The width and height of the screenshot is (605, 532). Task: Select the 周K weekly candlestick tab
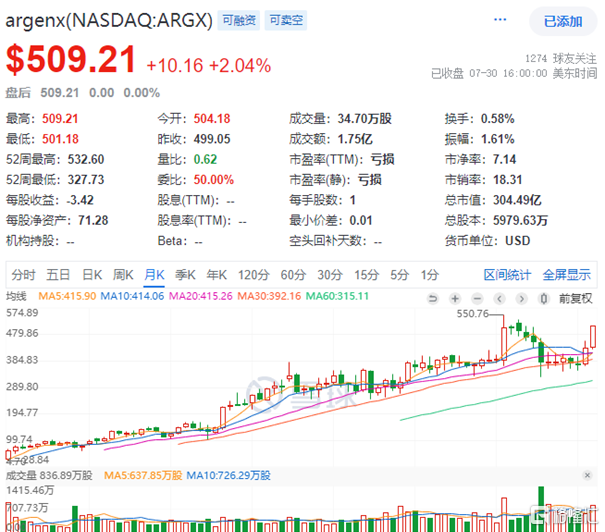[x=123, y=275]
